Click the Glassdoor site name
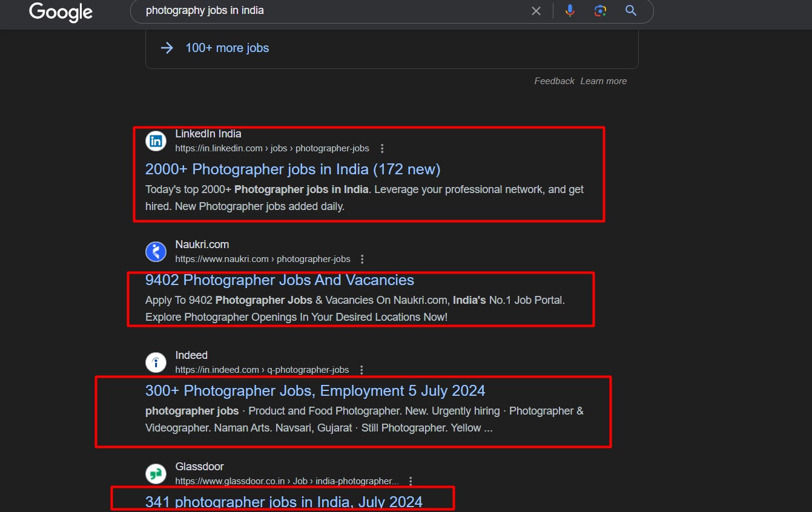 tap(199, 467)
